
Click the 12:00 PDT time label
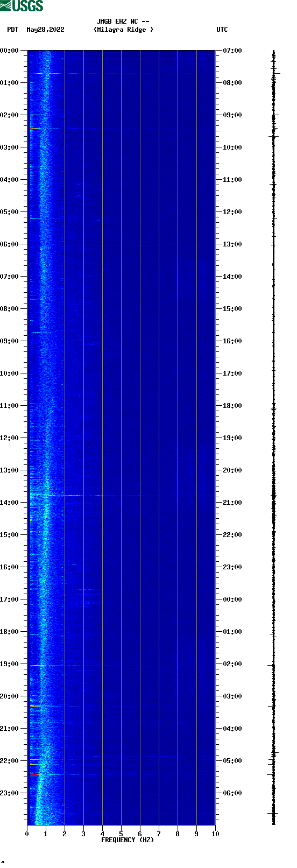10,438
